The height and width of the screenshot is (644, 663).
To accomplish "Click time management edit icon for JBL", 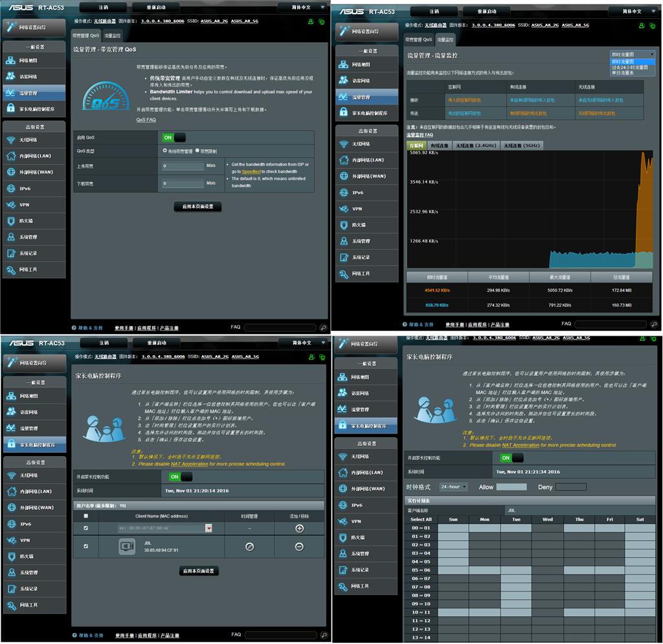I will coord(249,547).
